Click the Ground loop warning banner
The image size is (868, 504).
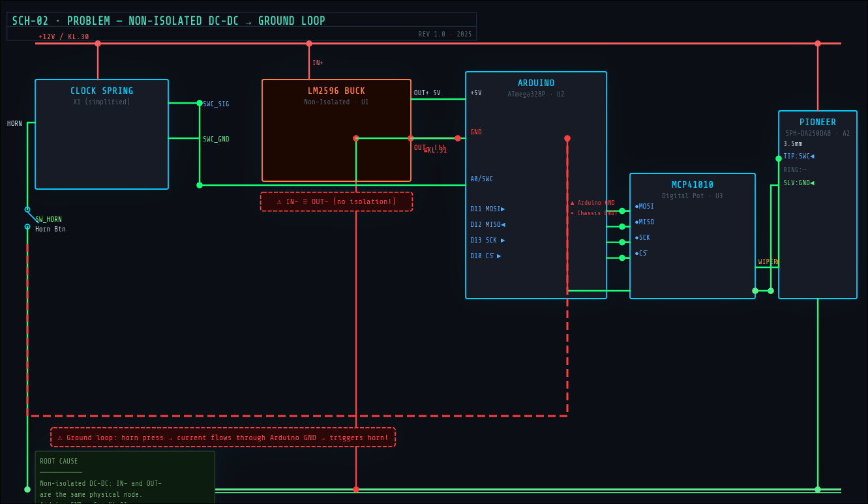click(x=223, y=437)
